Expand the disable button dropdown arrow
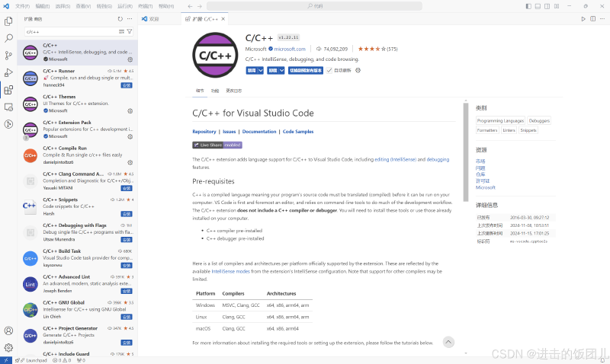Image resolution: width=610 pixels, height=364 pixels. click(261, 70)
